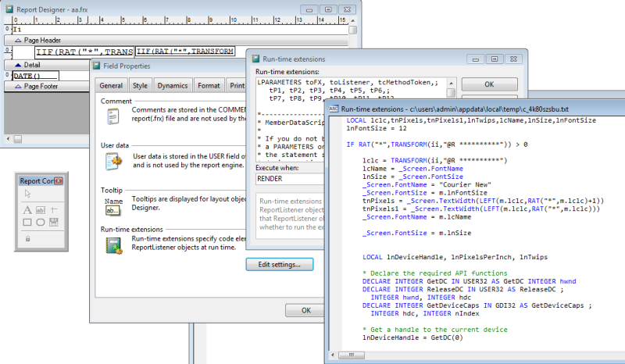This screenshot has height=364, width=625.
Task: Click the Edit settings... button
Action: click(x=280, y=265)
